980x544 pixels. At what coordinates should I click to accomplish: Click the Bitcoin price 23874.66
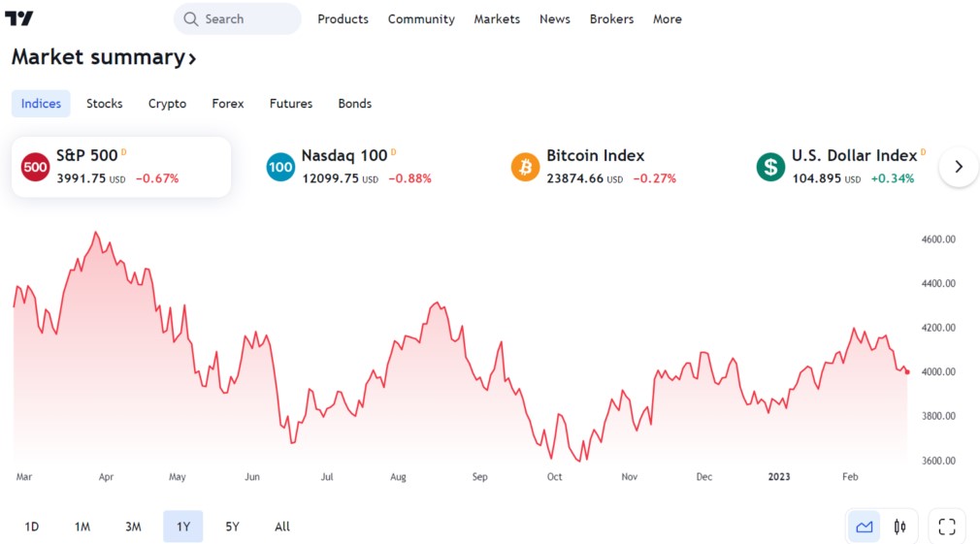click(575, 178)
